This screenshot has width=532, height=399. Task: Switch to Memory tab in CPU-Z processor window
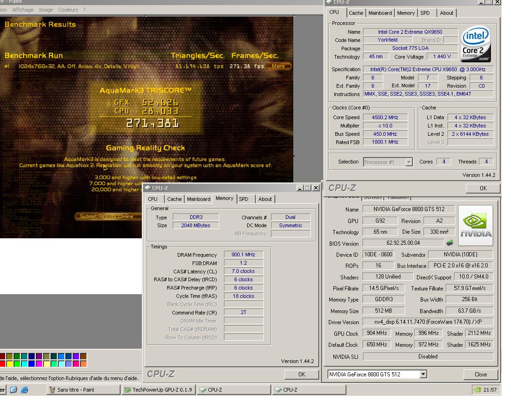pos(406,13)
